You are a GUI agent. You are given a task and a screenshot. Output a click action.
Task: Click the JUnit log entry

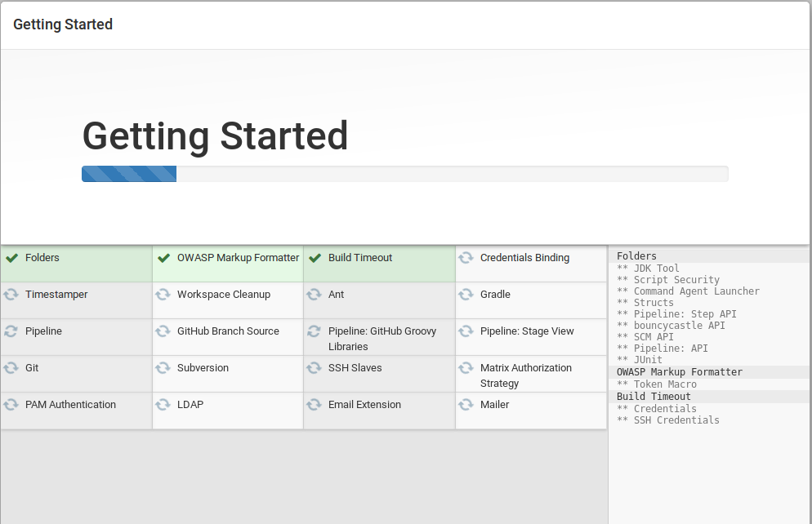pos(640,359)
